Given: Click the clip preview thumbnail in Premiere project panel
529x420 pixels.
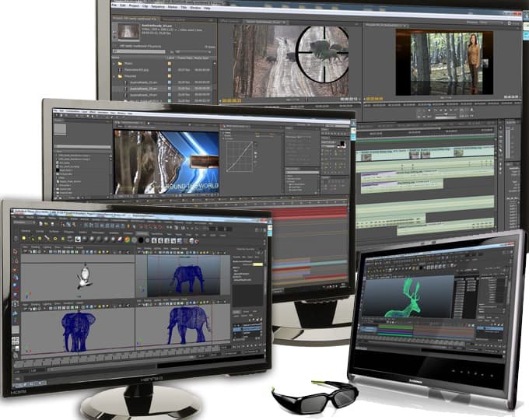Looking at the screenshot, I should (128, 31).
